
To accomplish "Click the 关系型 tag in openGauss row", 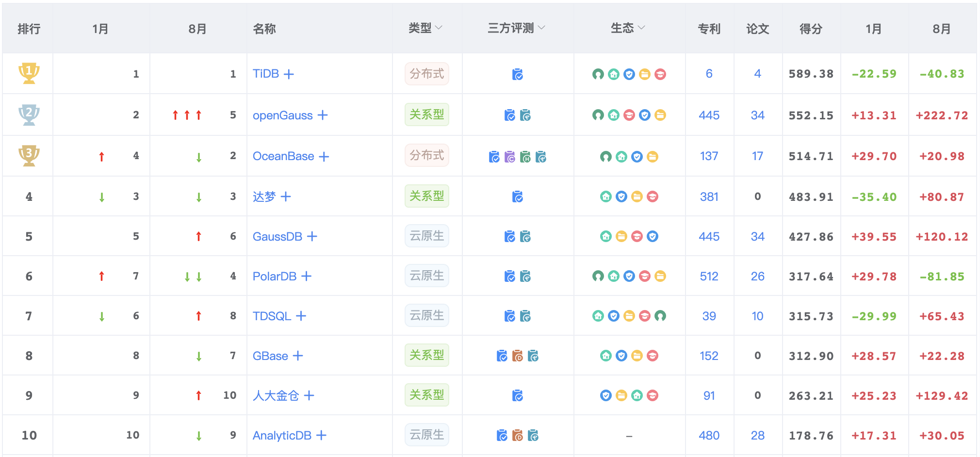I will click(x=426, y=115).
